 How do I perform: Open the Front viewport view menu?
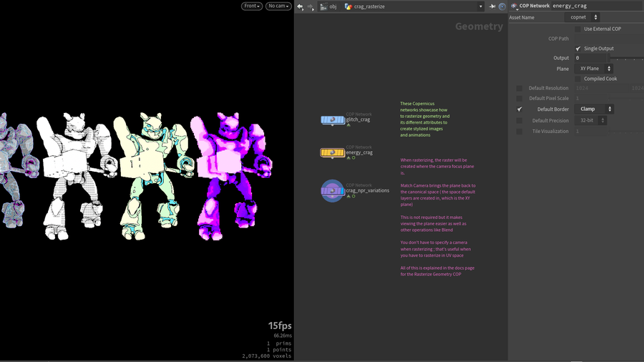click(x=252, y=6)
